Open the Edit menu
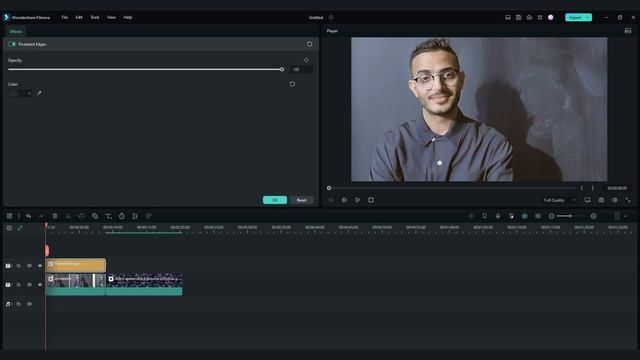 click(x=79, y=18)
